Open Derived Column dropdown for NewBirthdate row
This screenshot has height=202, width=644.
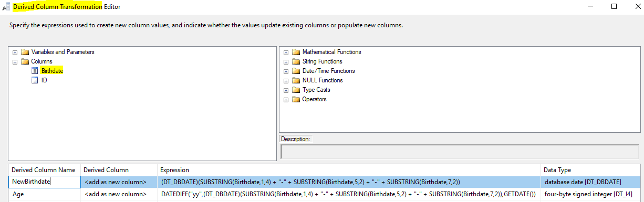(x=119, y=182)
